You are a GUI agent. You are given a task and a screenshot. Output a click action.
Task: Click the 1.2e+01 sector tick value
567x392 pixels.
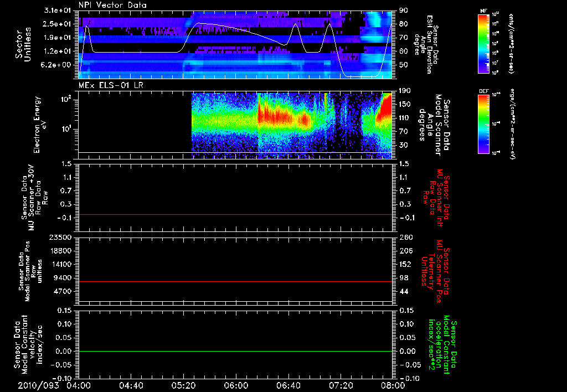tap(57, 51)
